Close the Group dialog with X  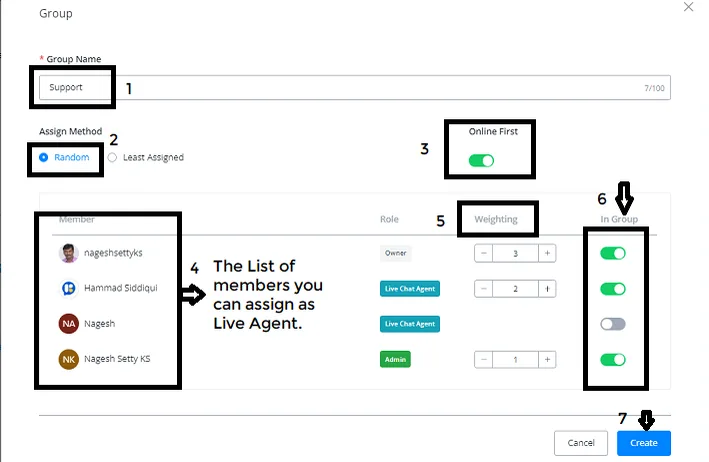pyautogui.click(x=688, y=7)
